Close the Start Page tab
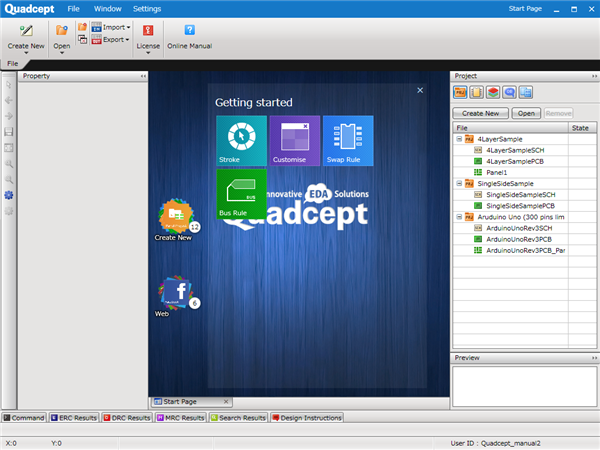The image size is (600, 450). point(226,401)
